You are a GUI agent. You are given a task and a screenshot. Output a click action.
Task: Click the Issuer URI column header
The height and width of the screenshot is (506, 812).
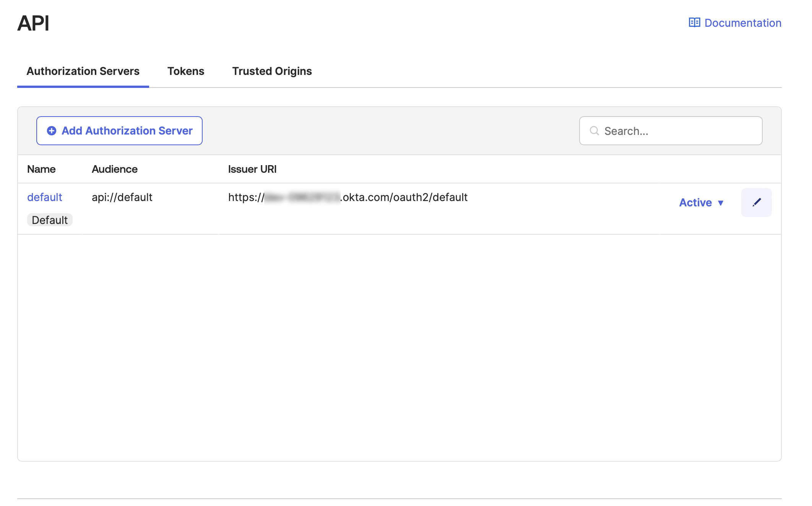click(252, 169)
